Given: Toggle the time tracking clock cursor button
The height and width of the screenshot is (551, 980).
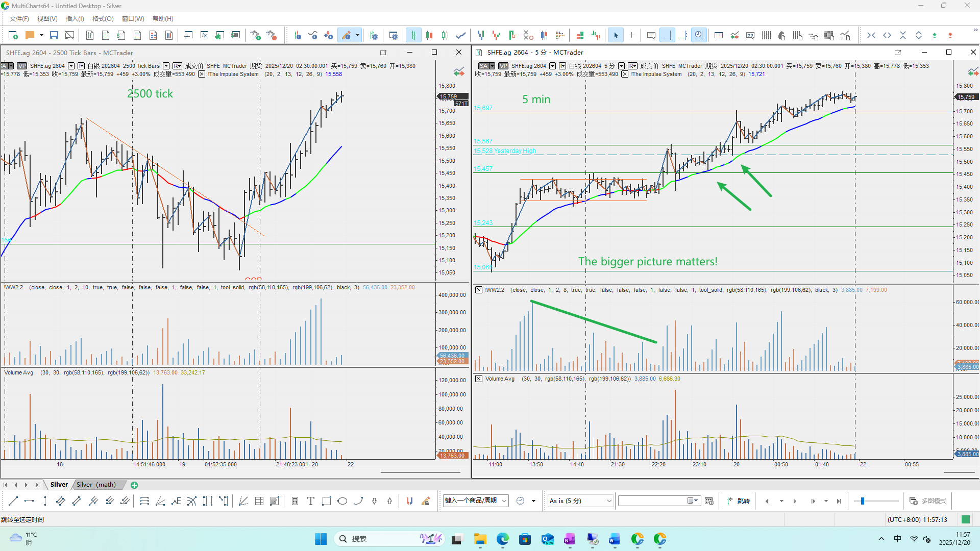Looking at the screenshot, I should click(x=699, y=35).
